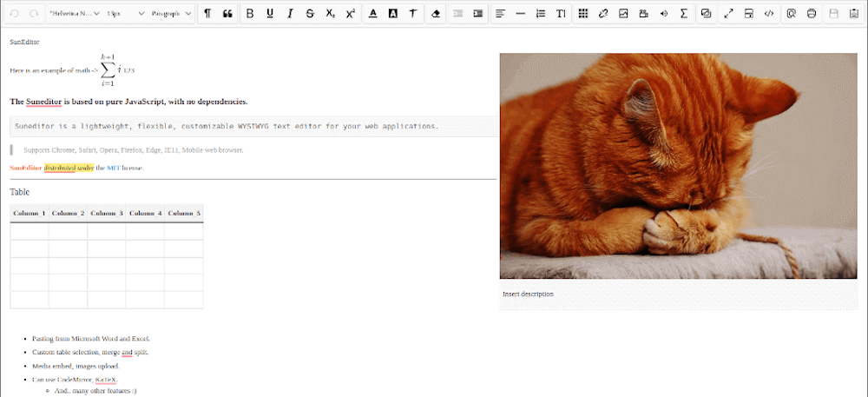Click 'Media embed, images upload' bullet
The width and height of the screenshot is (868, 397).
76,366
